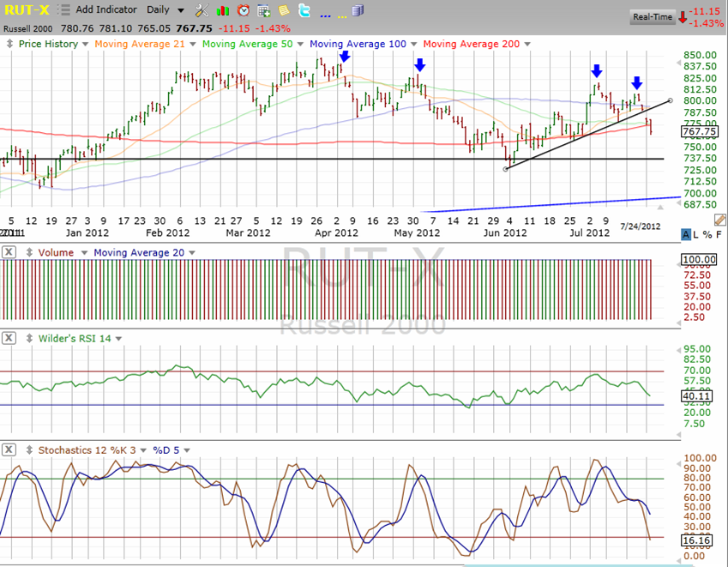
Task: Click the move handle left of Stochastics
Action: (29, 450)
